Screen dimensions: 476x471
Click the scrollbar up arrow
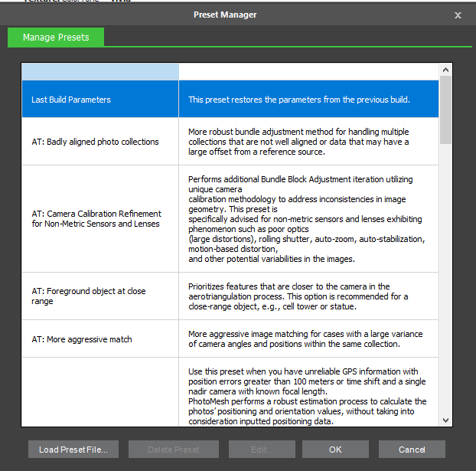446,70
